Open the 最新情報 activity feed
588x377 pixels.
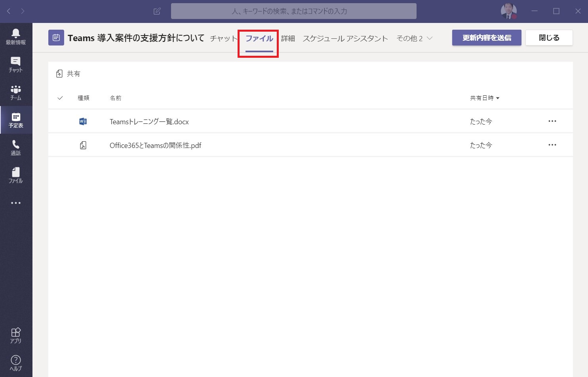coord(16,36)
